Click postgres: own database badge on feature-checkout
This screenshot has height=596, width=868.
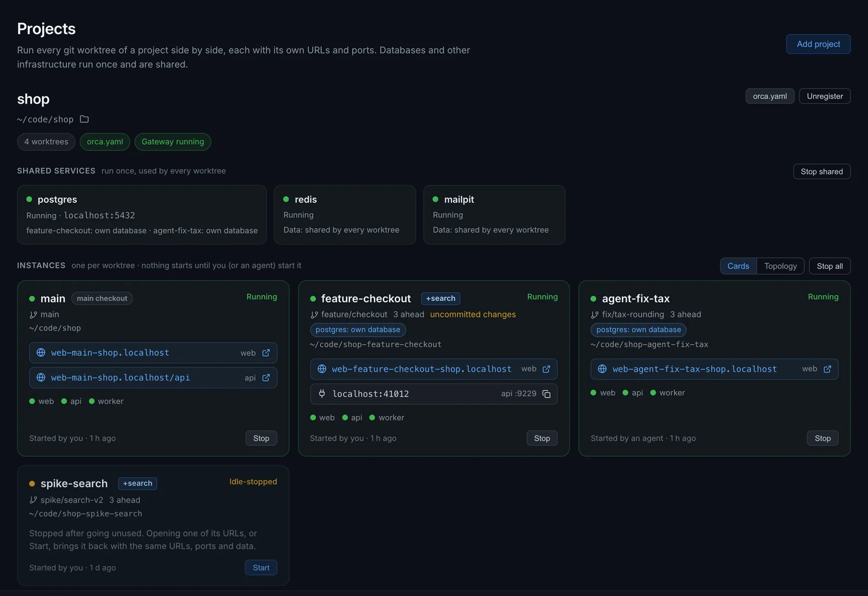click(358, 330)
